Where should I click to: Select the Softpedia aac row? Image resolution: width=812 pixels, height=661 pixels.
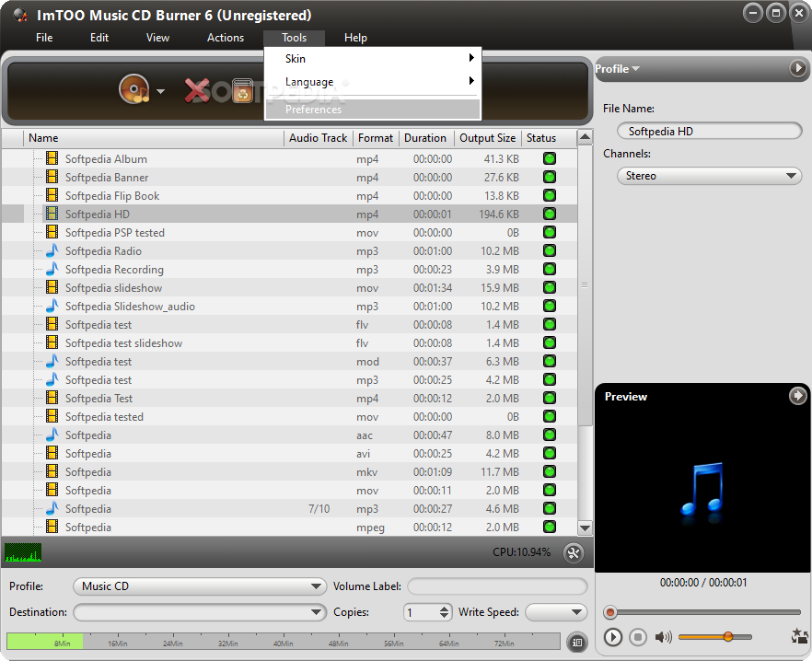tap(290, 435)
